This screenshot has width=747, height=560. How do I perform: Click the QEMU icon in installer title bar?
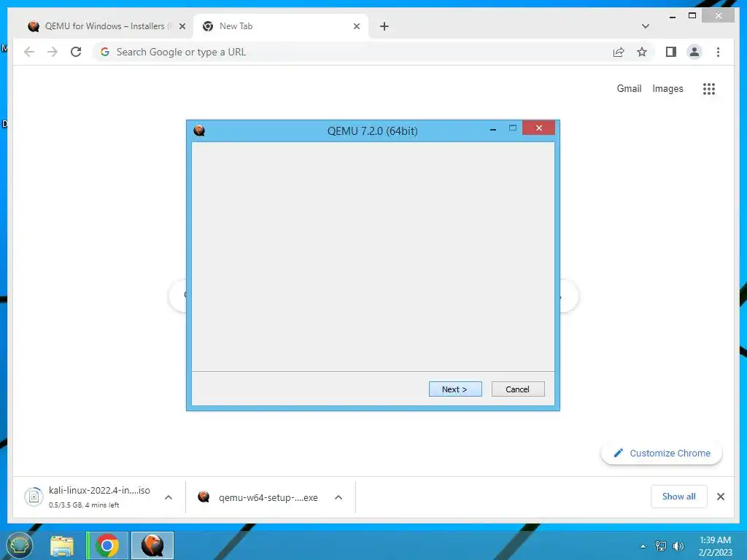click(199, 131)
